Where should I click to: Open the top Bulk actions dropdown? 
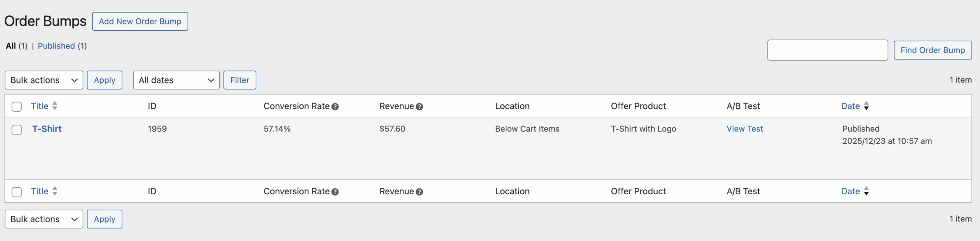pos(44,80)
